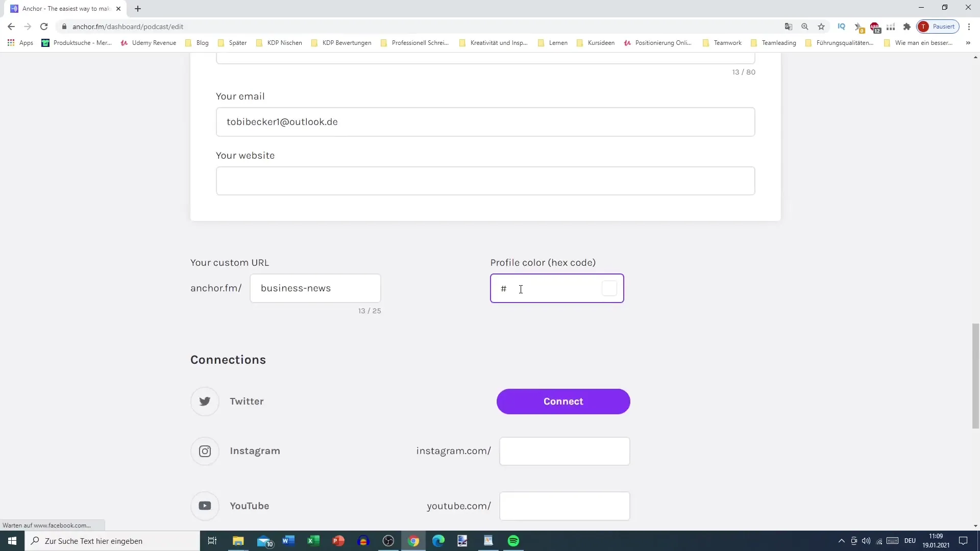Click the youtube.com/ channel field
This screenshot has width=980, height=551.
(x=565, y=506)
